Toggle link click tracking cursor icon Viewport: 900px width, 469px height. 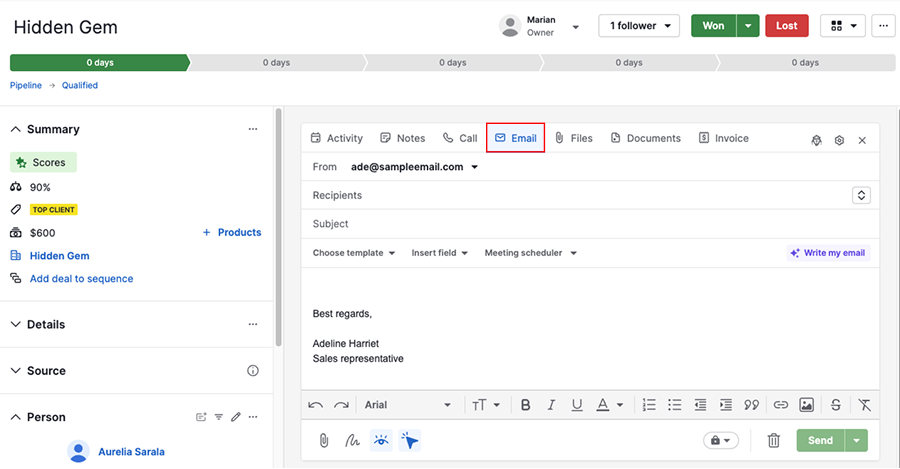409,440
